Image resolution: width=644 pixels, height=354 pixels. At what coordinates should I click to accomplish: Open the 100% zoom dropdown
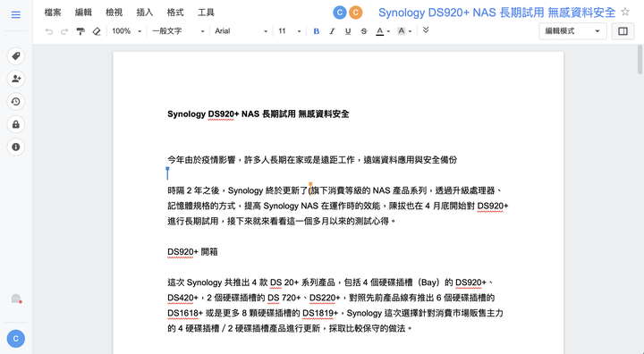tap(126, 31)
